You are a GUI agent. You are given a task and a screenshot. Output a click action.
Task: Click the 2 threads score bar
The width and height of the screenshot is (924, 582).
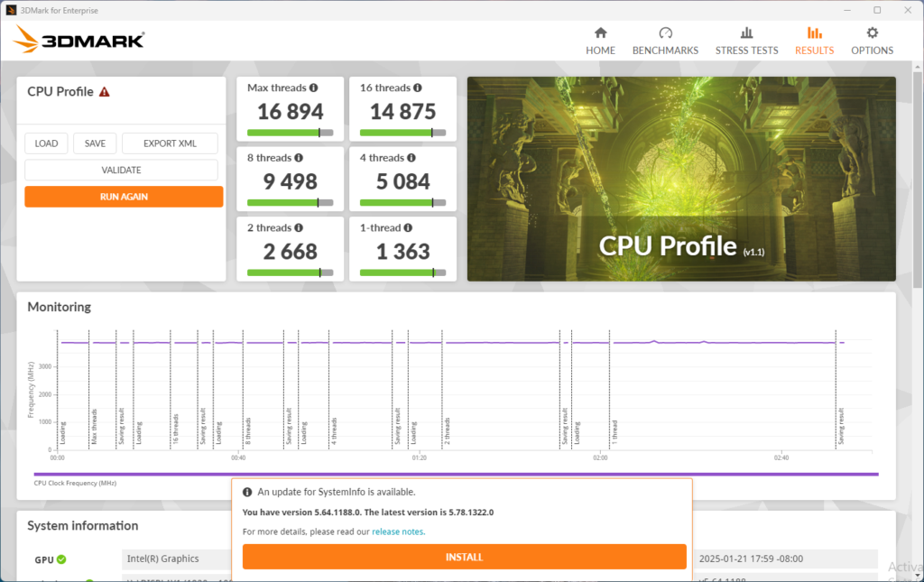click(290, 273)
